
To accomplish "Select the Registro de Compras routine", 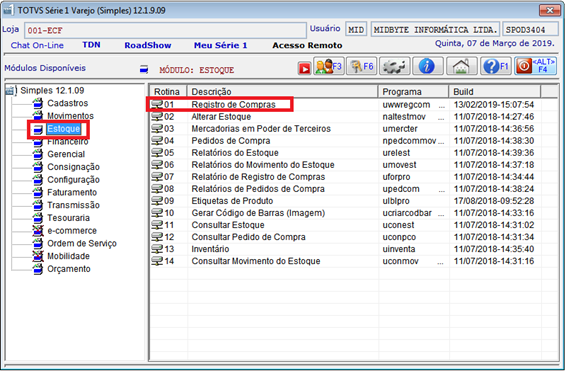I will [233, 105].
